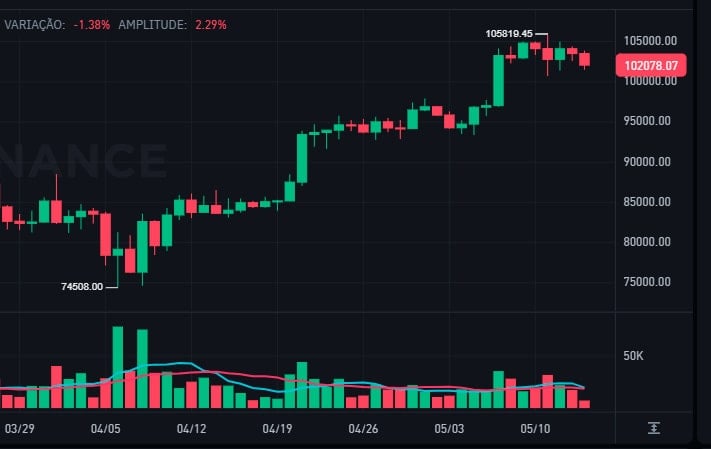711x449 pixels.
Task: Click the -1.38% variação value
Action: point(91,23)
